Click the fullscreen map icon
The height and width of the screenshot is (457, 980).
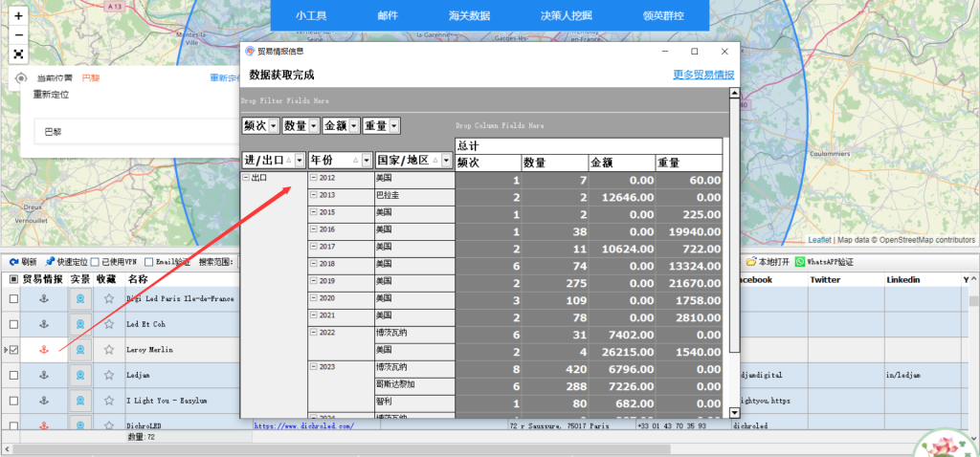click(x=18, y=54)
